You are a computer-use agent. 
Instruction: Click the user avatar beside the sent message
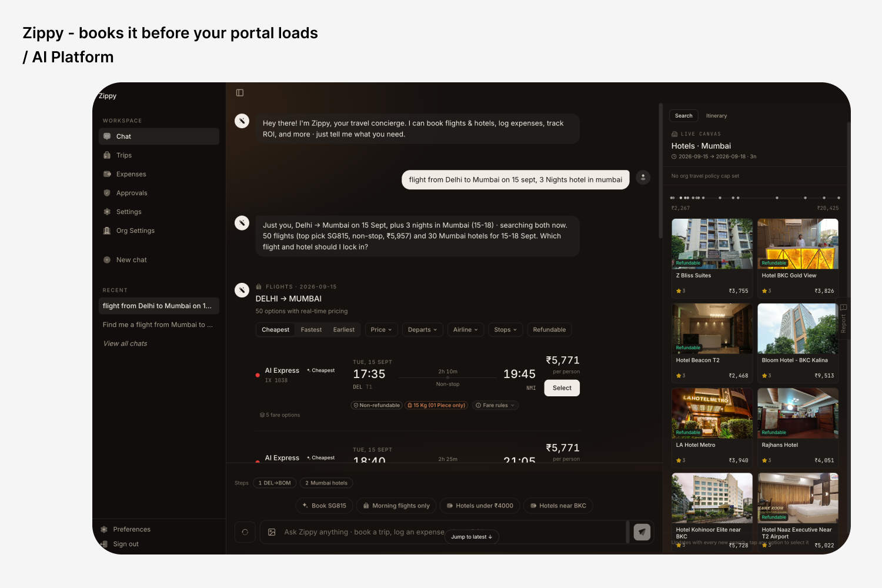[643, 177]
